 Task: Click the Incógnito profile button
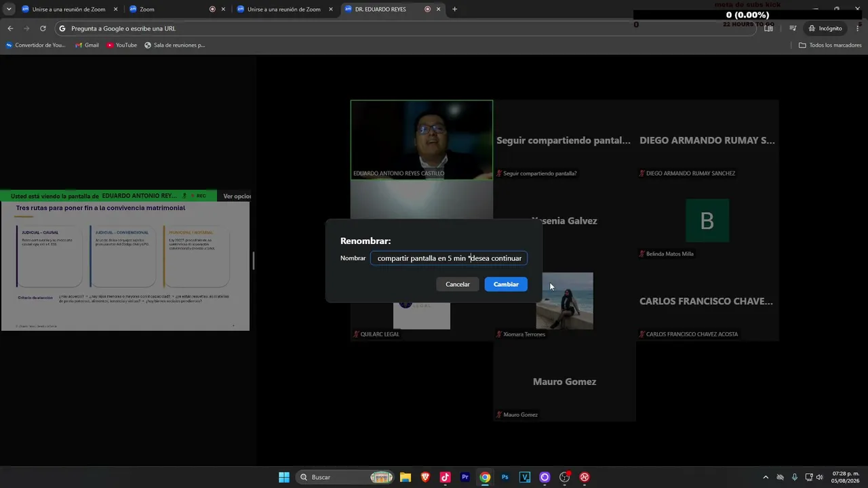point(825,28)
